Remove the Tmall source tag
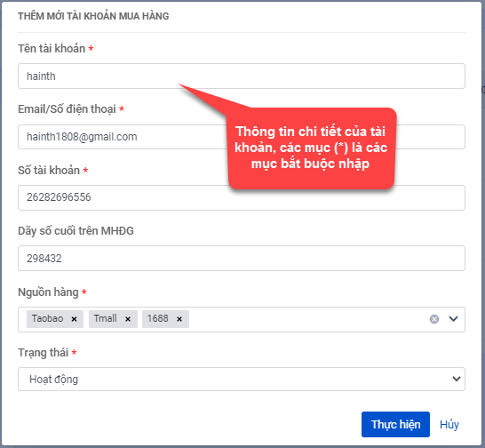485x448 pixels. [128, 319]
